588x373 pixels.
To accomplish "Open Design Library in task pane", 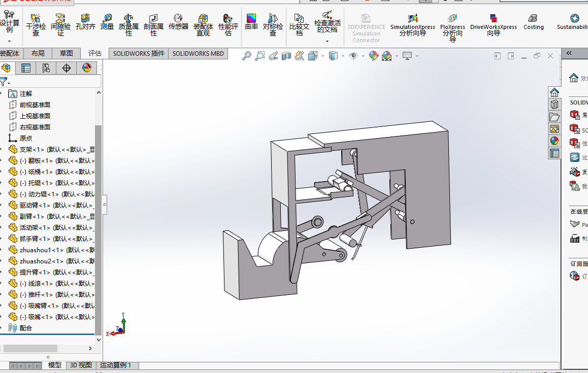I will point(554,104).
